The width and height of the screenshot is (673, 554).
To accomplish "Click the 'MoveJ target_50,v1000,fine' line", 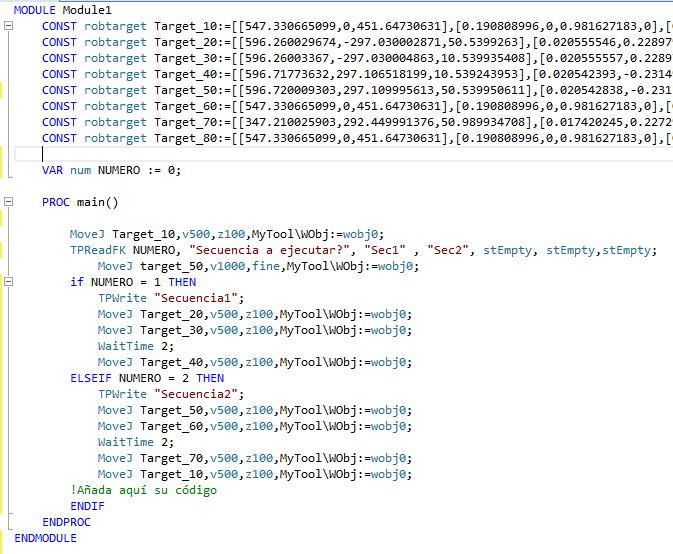I will coord(258,266).
